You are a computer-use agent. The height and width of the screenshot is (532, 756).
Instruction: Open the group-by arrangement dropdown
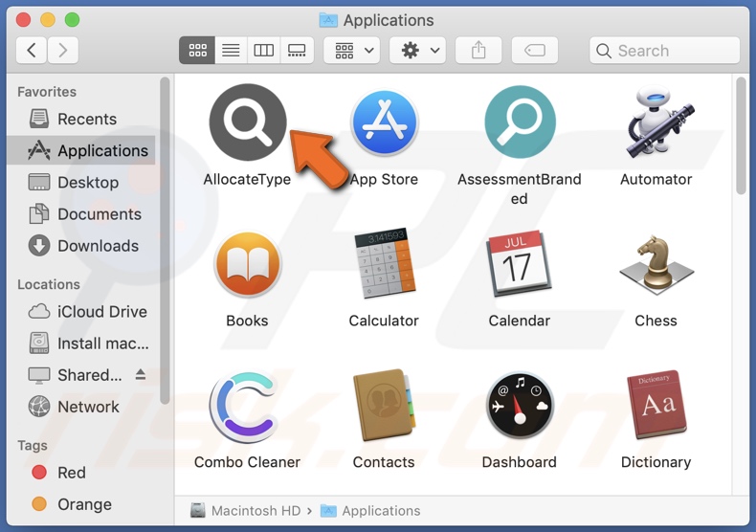(352, 50)
